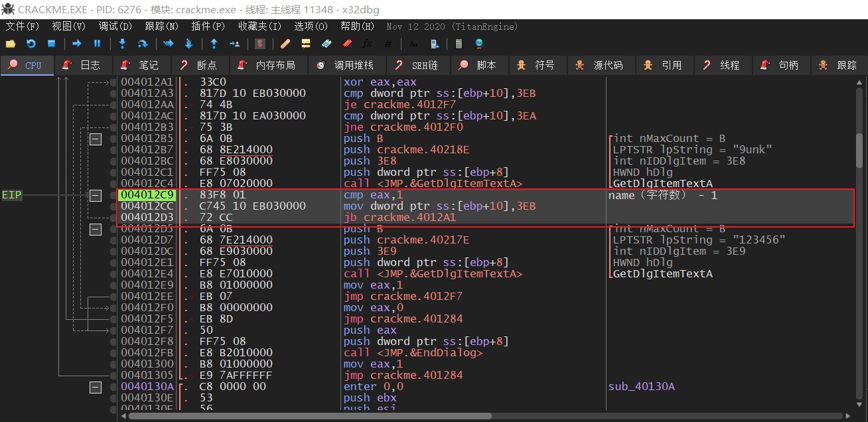
Task: Open the 调试(D) menu
Action: (x=115, y=27)
